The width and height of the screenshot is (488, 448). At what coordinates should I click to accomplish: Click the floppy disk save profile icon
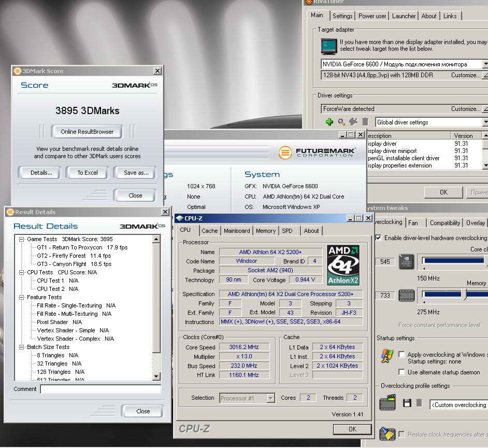(407, 403)
